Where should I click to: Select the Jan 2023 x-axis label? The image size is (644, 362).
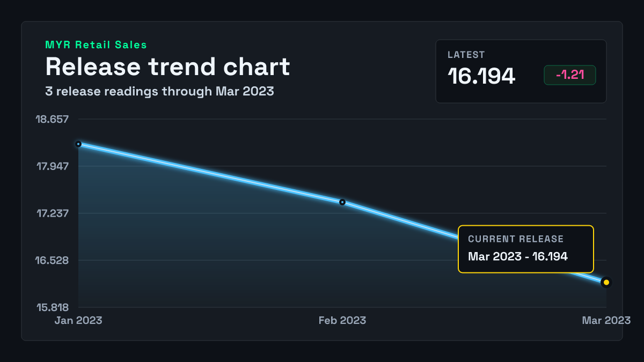[x=78, y=320]
